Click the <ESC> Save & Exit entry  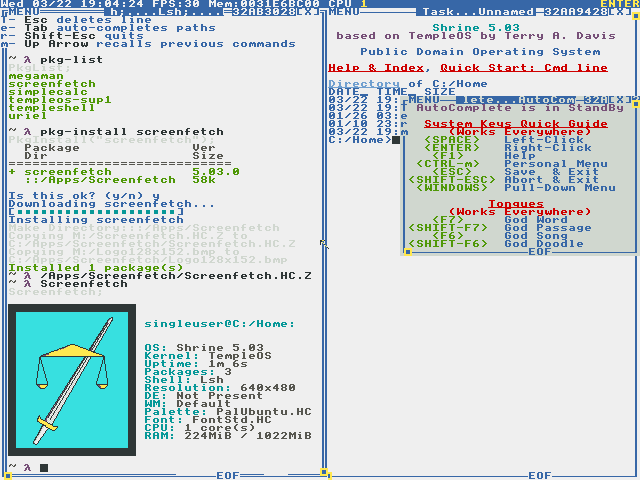[516, 172]
